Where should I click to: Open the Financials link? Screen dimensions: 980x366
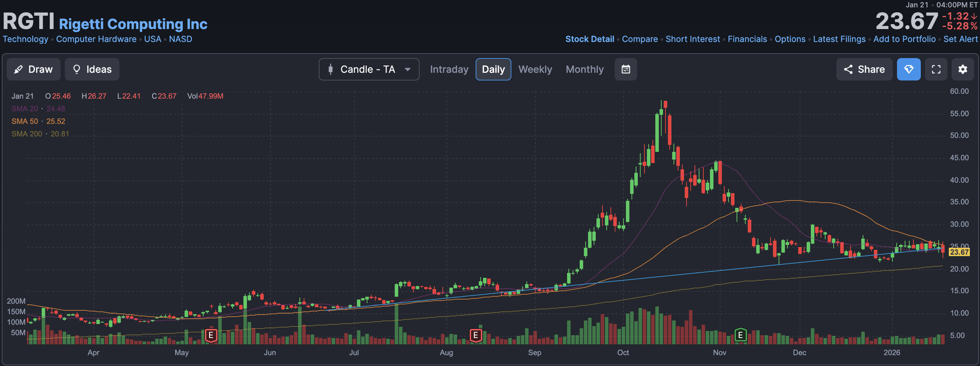747,39
